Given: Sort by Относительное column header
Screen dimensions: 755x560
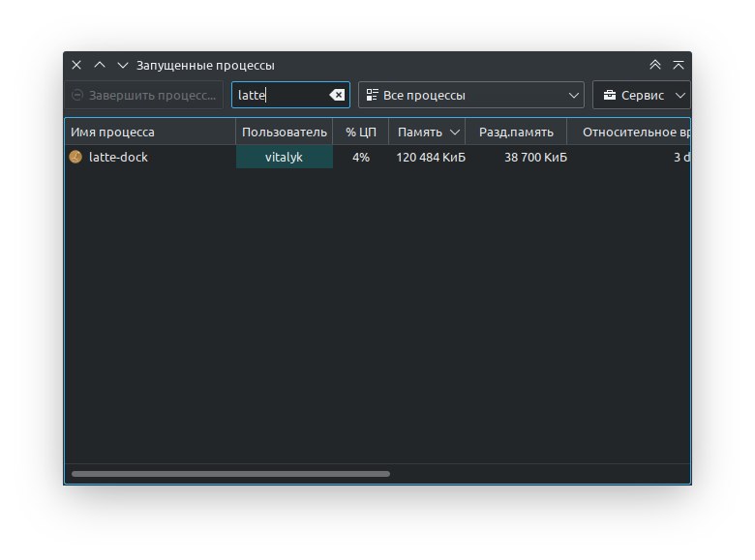Looking at the screenshot, I should (x=629, y=132).
